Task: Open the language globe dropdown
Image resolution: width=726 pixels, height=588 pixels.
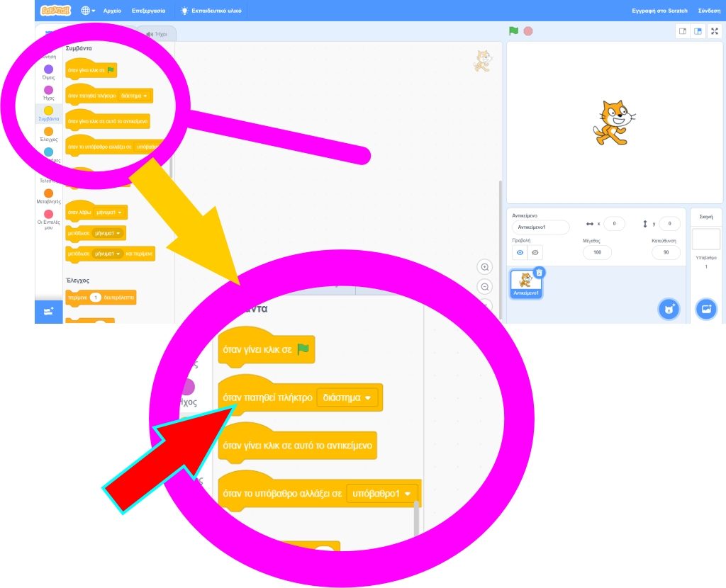Action: tap(88, 11)
